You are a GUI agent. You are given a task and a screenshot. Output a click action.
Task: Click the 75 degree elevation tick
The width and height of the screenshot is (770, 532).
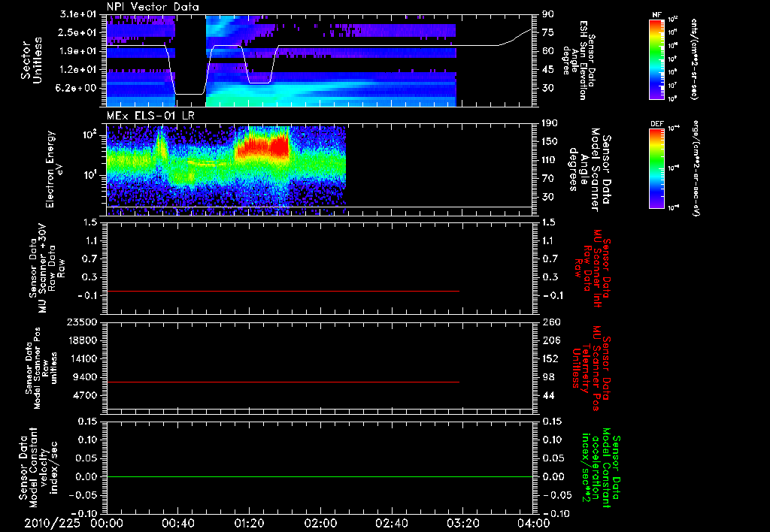pos(548,32)
